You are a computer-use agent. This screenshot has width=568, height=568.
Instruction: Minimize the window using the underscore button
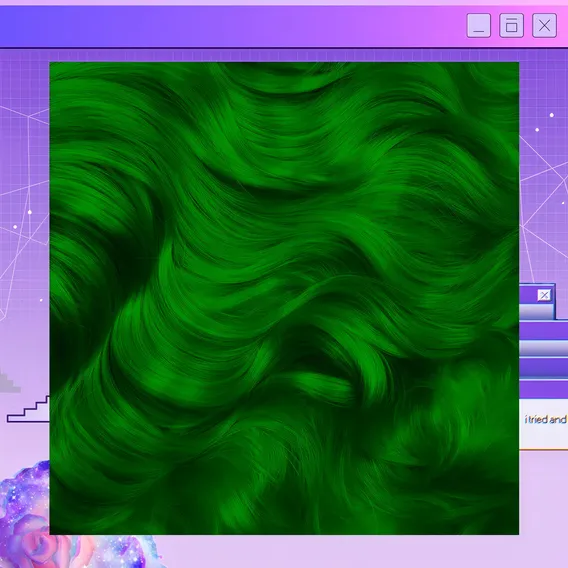(479, 25)
